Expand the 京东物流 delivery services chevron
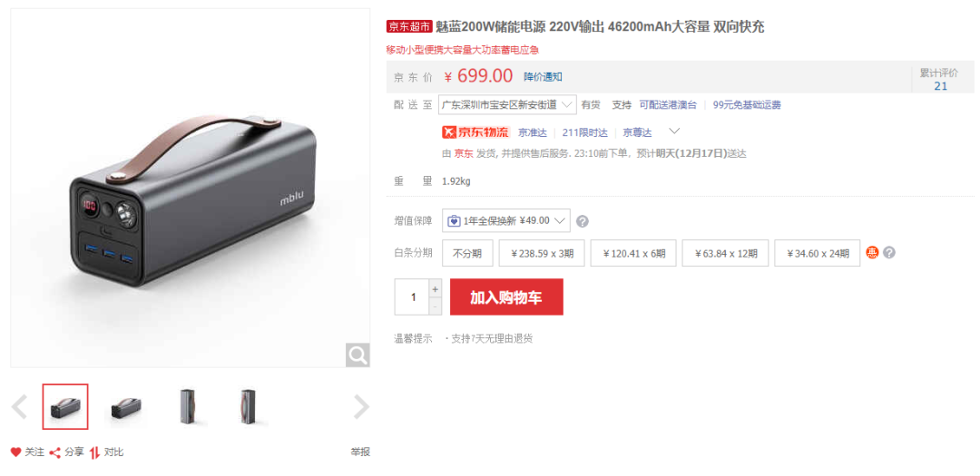The image size is (980, 476). [x=674, y=131]
